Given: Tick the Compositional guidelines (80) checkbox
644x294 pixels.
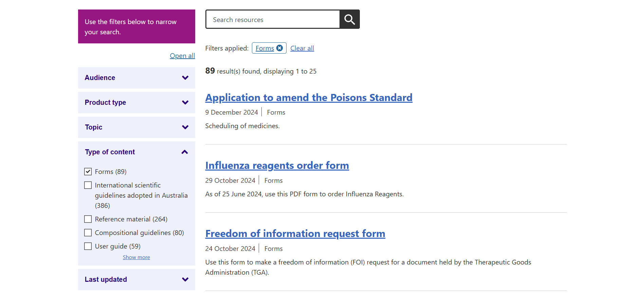Looking at the screenshot, I should [x=88, y=233].
